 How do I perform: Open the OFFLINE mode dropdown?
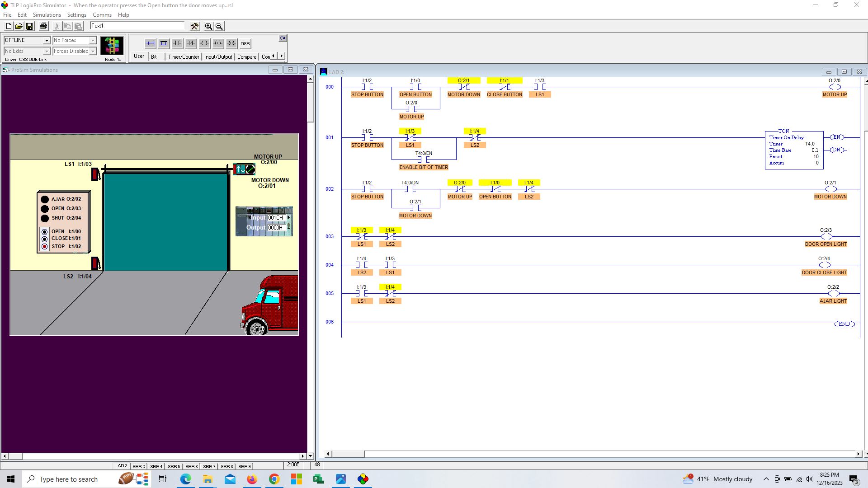[47, 40]
